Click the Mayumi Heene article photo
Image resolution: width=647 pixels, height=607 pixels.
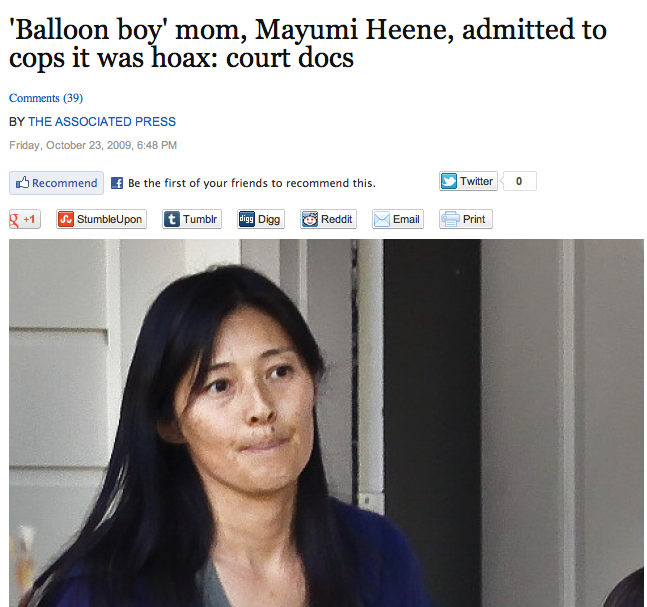coord(326,423)
